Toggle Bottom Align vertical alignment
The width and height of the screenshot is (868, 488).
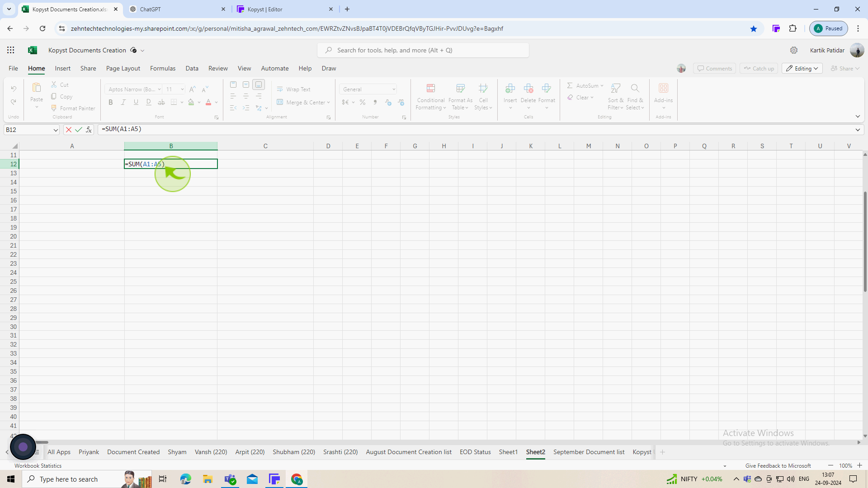click(259, 84)
